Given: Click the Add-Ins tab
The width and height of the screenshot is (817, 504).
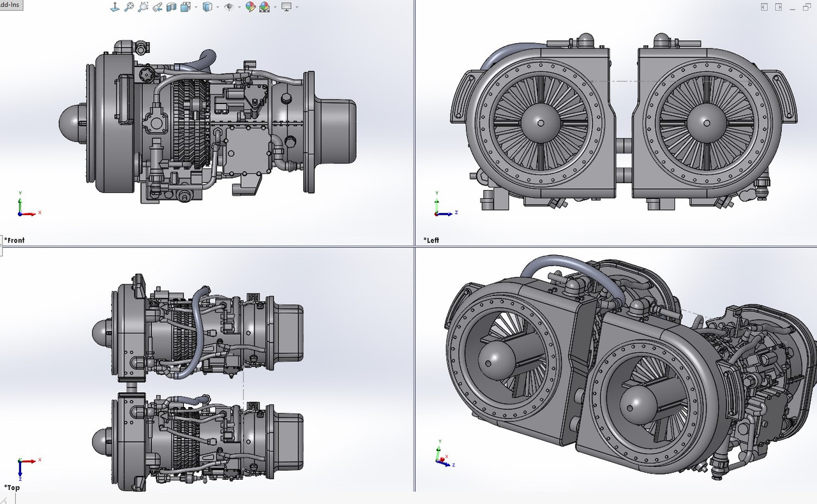Looking at the screenshot, I should (x=11, y=4).
